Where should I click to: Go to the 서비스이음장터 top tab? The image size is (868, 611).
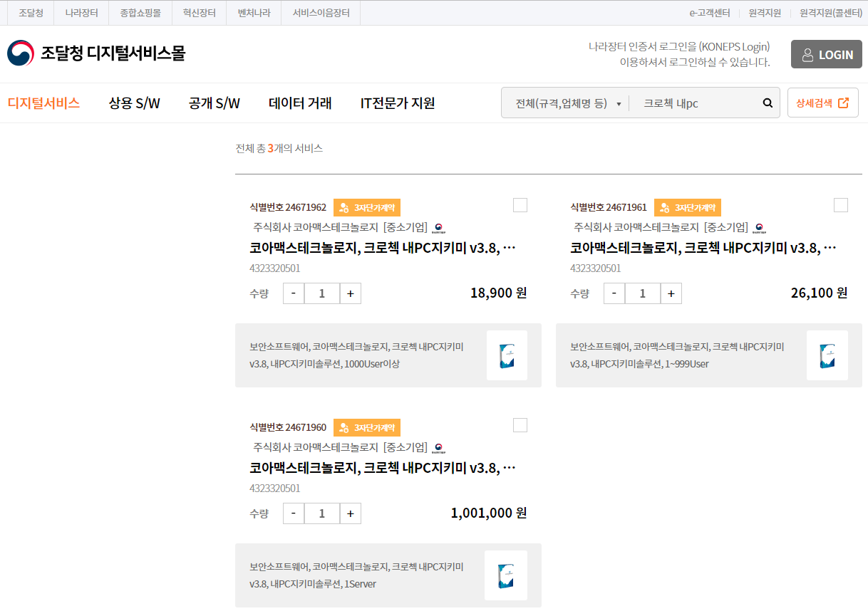coord(321,13)
